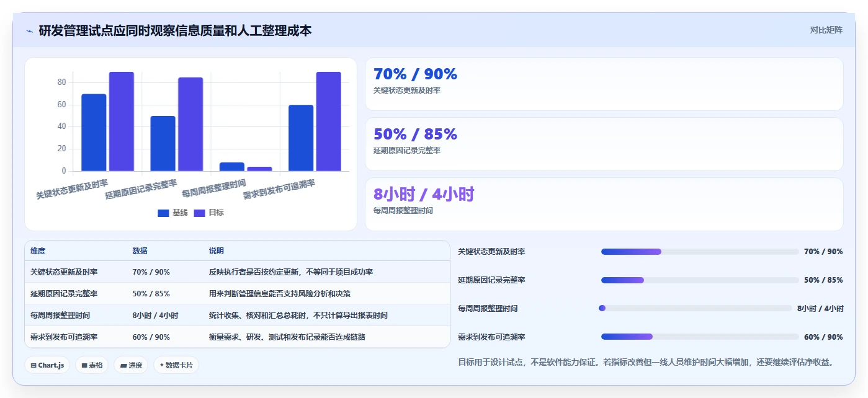The height and width of the screenshot is (398, 868).
Task: Click the lightning icon beside the title
Action: point(29,30)
